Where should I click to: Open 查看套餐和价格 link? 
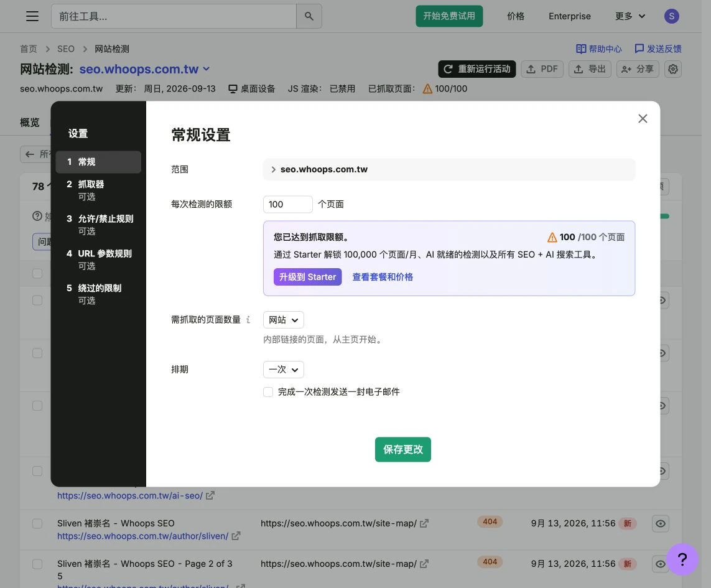click(x=383, y=277)
